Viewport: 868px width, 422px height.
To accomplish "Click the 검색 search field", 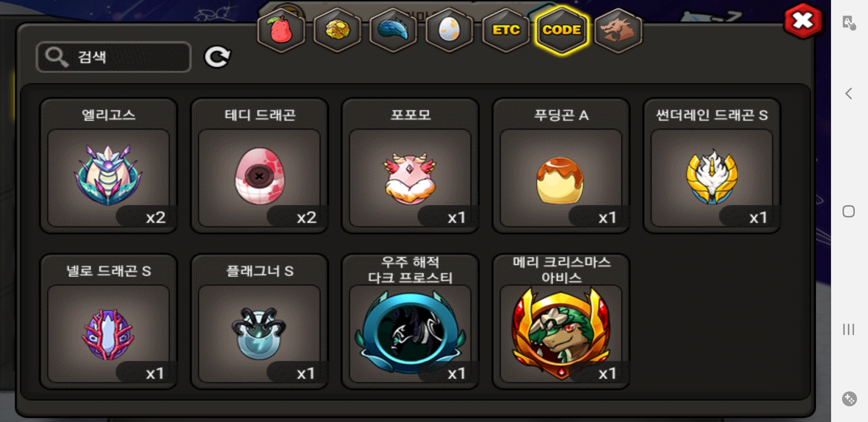I will click(113, 57).
